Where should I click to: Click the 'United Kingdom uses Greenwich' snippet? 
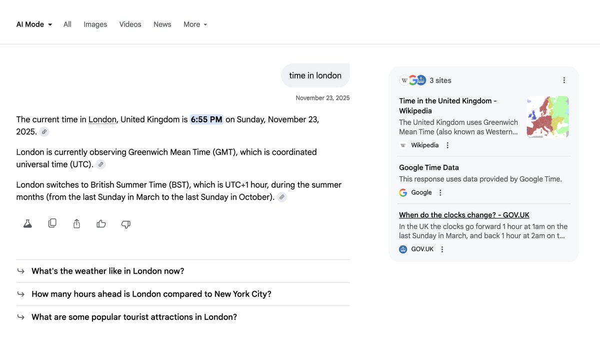click(x=458, y=127)
